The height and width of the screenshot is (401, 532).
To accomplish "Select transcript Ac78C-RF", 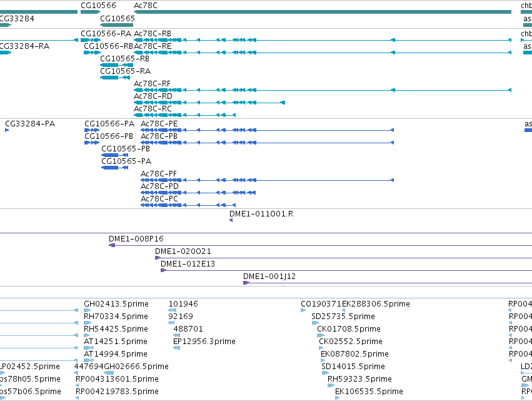I will (323, 90).
